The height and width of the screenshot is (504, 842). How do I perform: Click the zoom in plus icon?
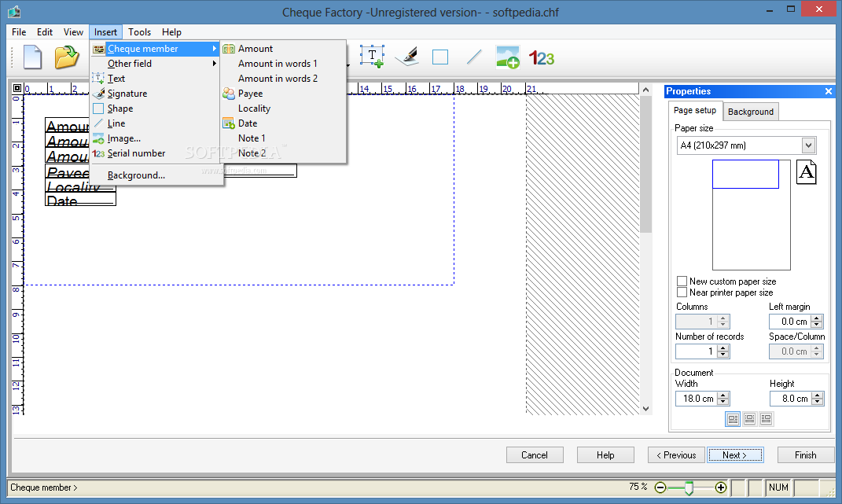(721, 487)
